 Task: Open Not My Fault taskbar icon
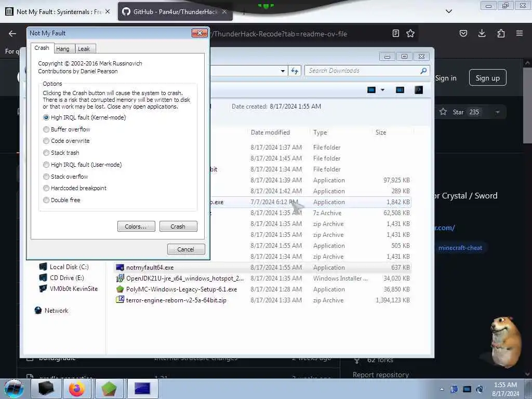142,389
